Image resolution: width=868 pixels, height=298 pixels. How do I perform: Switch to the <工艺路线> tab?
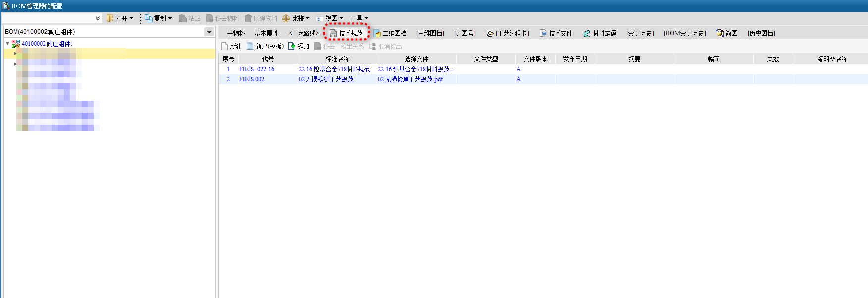pyautogui.click(x=304, y=33)
